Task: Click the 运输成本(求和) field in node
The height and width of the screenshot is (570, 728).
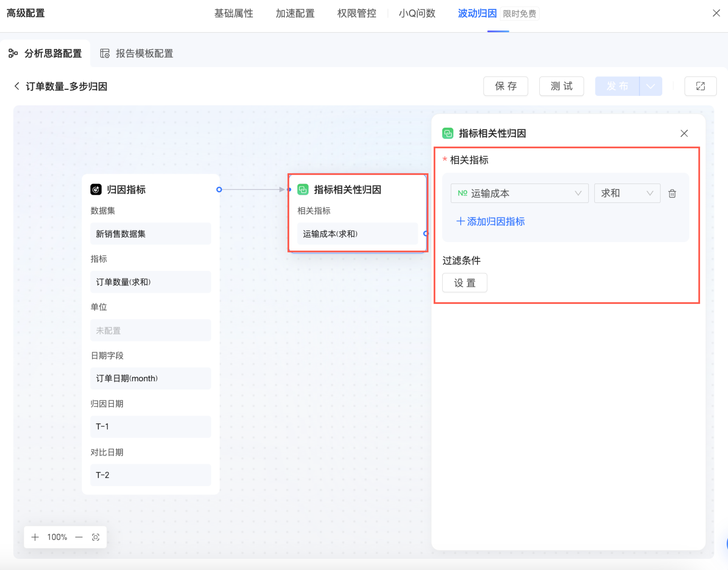Action: 357,234
